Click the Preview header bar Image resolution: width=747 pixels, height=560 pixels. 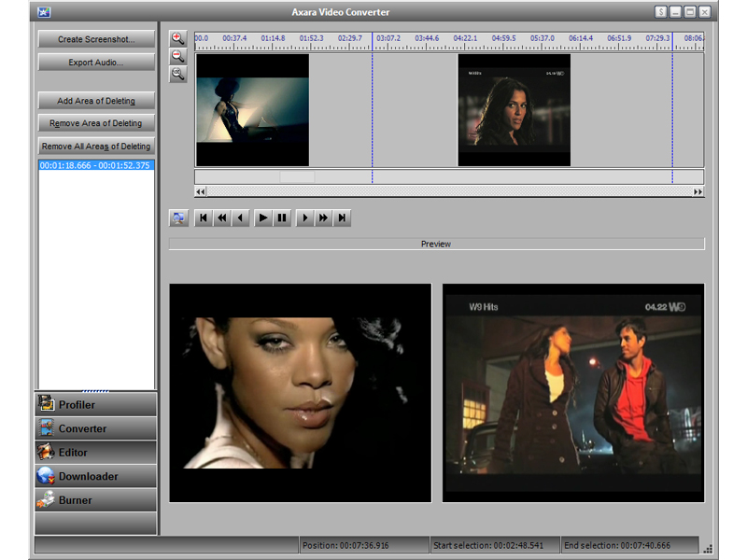click(436, 244)
